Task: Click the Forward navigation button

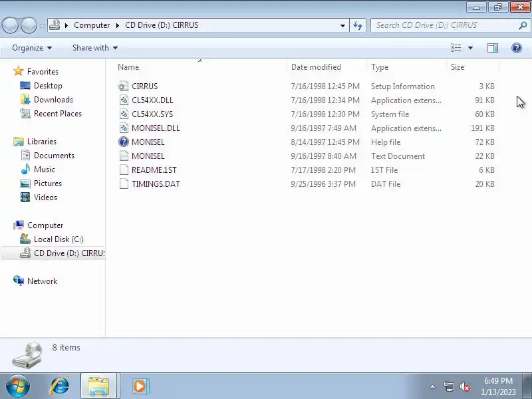Action: (29, 25)
